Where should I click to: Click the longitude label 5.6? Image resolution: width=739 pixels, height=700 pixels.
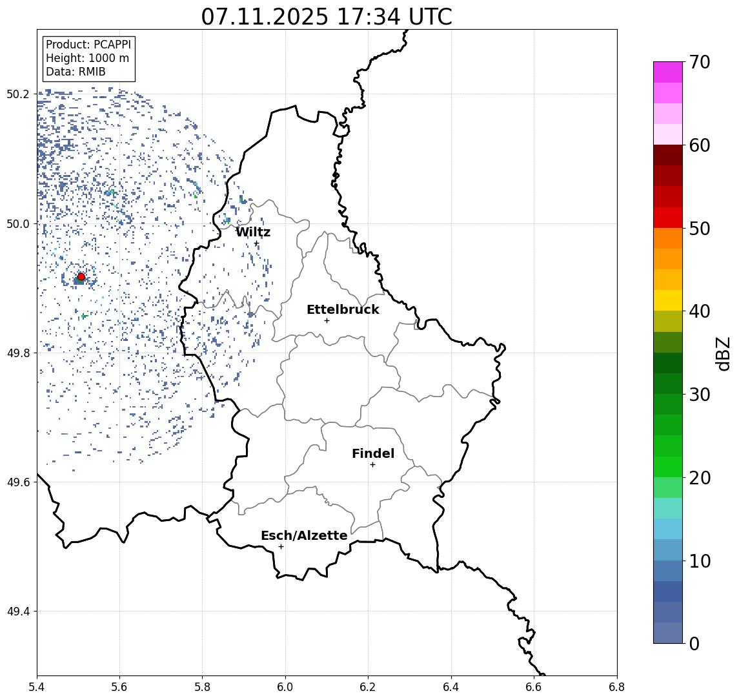pyautogui.click(x=119, y=687)
